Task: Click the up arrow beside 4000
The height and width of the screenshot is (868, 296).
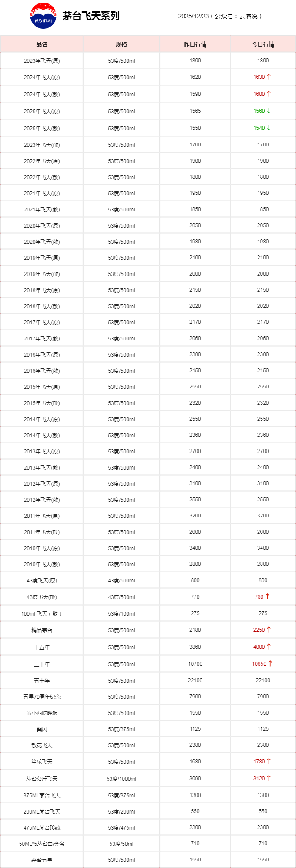Action: tap(269, 647)
